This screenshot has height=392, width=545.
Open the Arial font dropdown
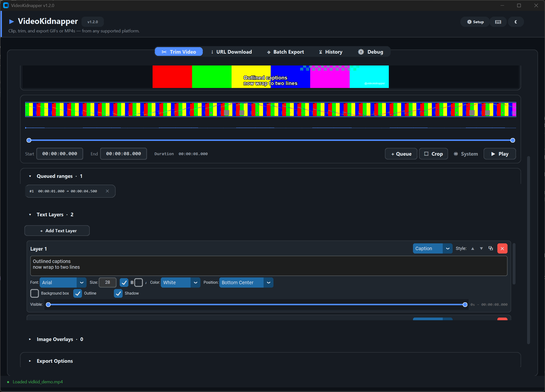(63, 283)
